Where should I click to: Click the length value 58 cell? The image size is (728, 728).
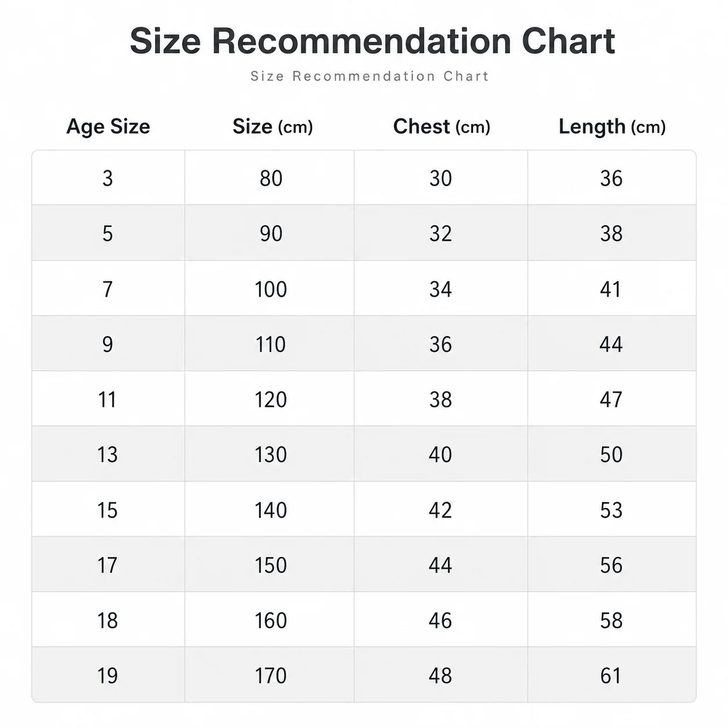pyautogui.click(x=611, y=619)
